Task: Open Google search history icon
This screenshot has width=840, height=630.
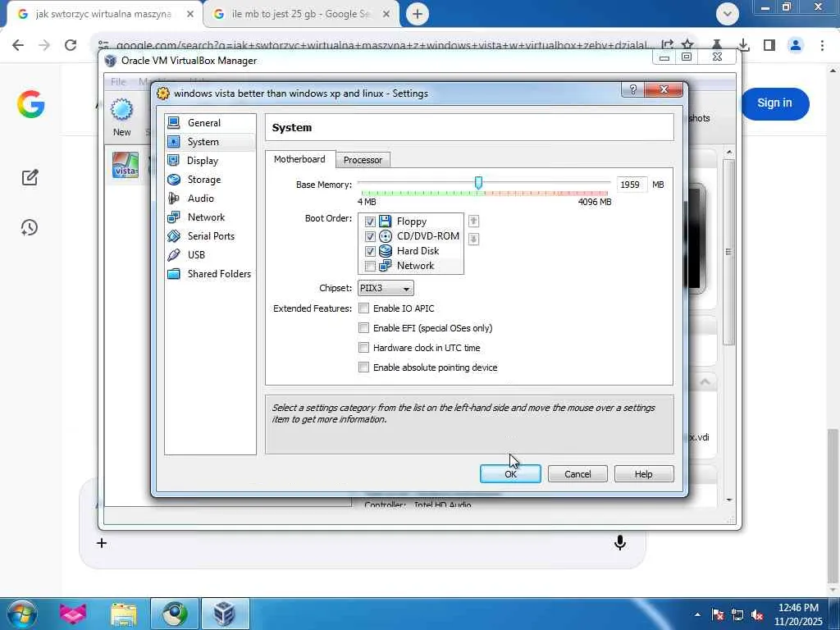Action: 30,228
